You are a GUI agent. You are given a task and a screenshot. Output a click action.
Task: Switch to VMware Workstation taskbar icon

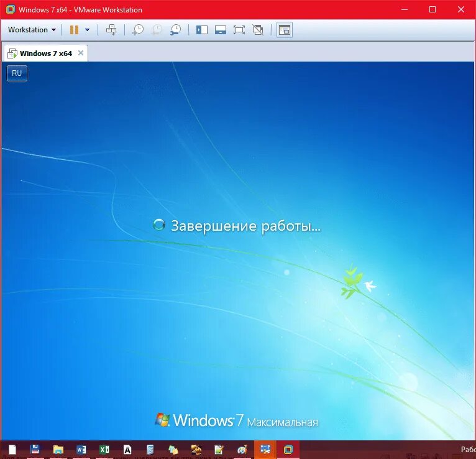288,450
